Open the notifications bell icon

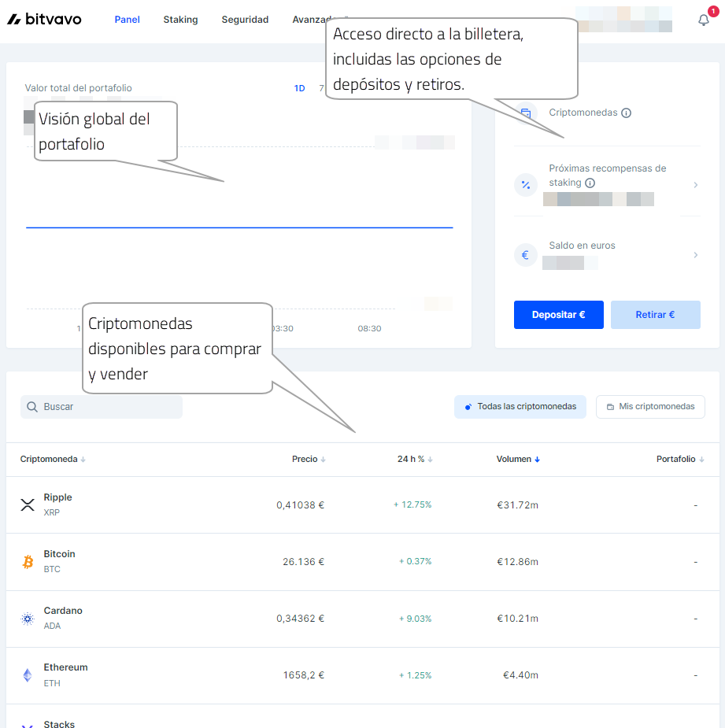point(704,20)
